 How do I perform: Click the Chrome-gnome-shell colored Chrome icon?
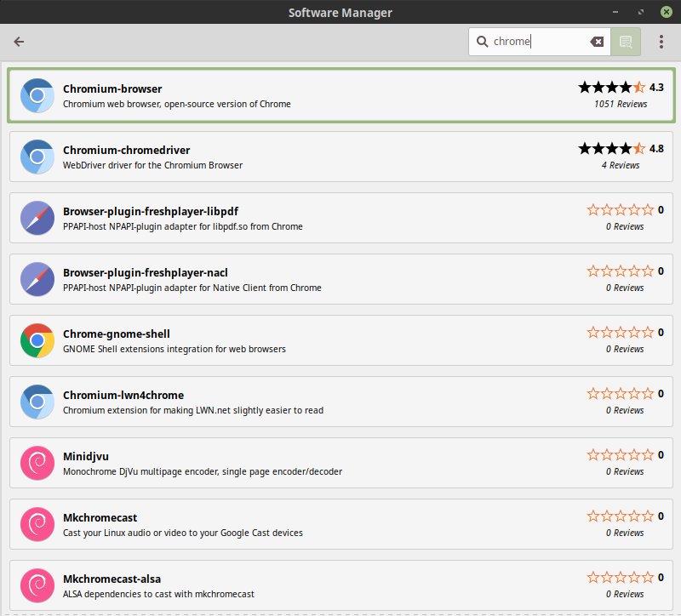(37, 340)
